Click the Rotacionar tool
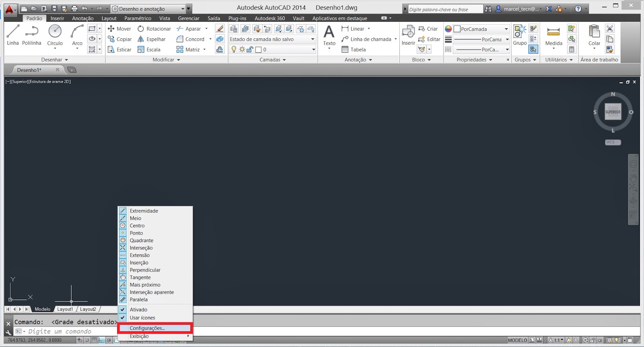 click(154, 29)
